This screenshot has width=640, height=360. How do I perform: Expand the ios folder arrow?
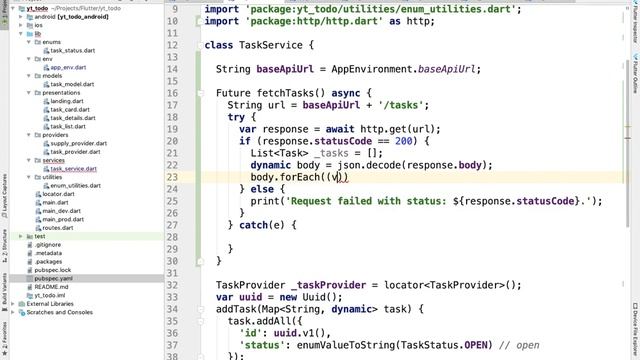pyautogui.click(x=21, y=25)
